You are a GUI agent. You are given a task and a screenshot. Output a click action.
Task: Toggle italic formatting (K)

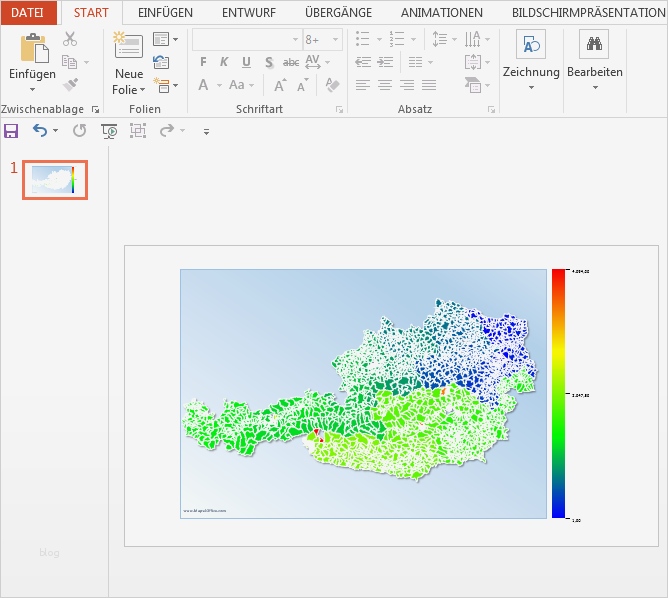tap(225, 62)
